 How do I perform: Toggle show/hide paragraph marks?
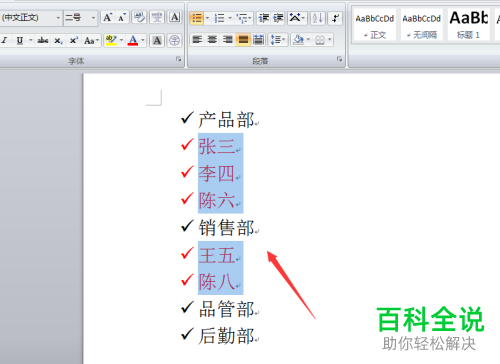(x=335, y=18)
